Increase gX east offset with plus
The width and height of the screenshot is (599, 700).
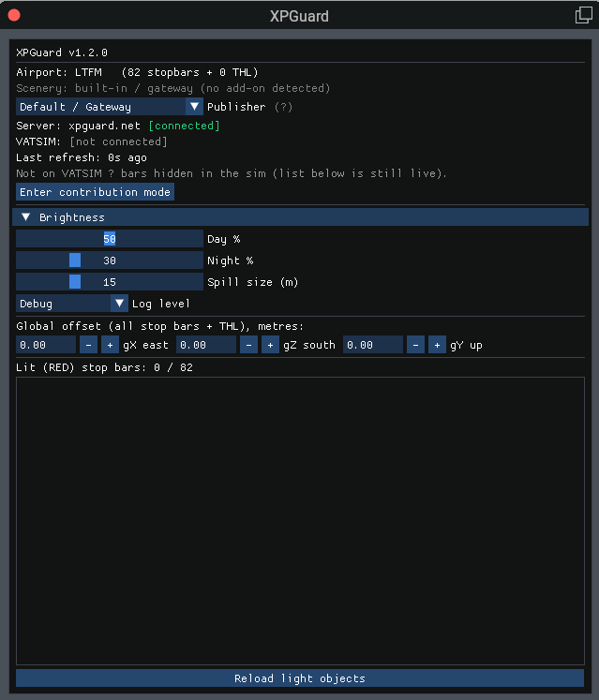[110, 345]
